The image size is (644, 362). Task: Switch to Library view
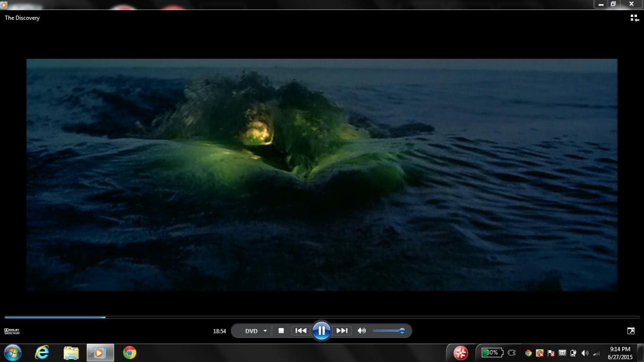point(635,18)
